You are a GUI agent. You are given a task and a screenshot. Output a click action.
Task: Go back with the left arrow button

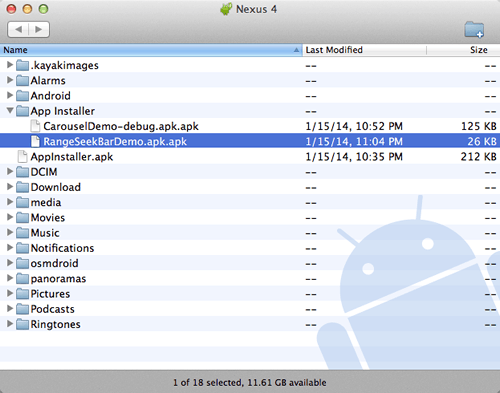coord(18,29)
